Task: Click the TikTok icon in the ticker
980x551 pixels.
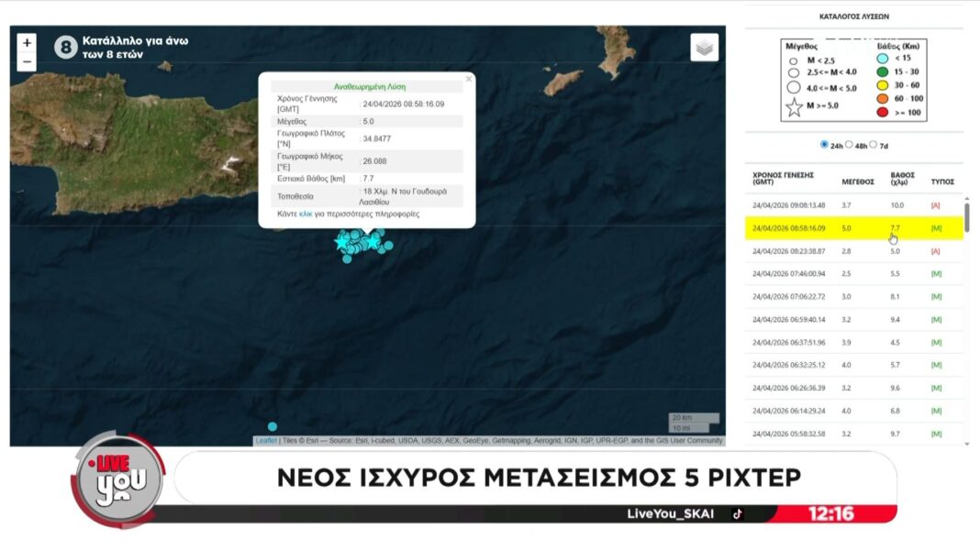Action: pos(736,513)
